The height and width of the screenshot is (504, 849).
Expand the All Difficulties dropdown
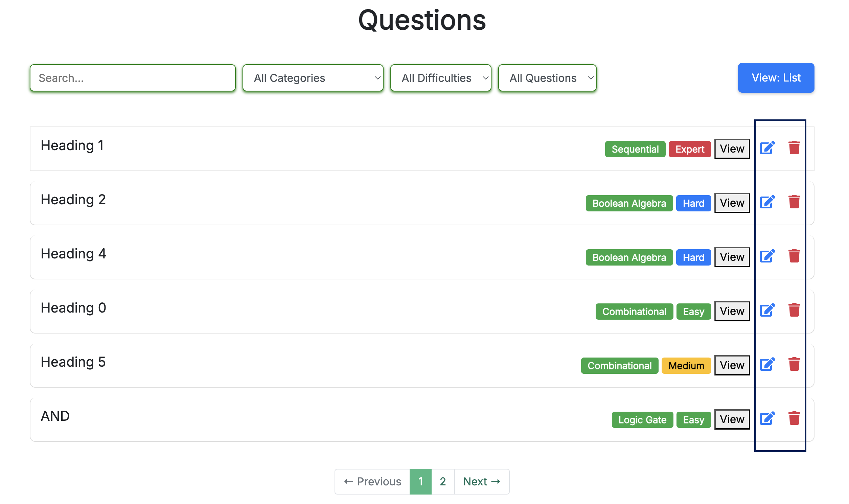point(440,78)
